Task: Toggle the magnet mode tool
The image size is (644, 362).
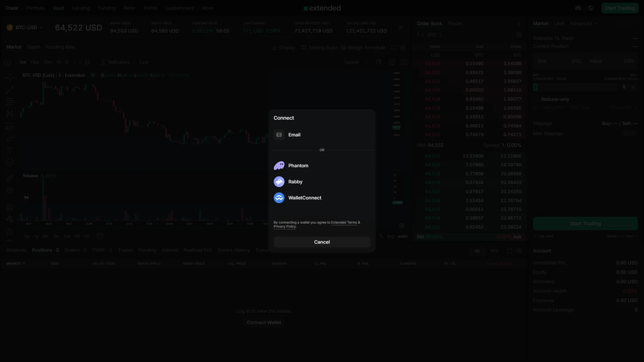Action: click(x=10, y=207)
